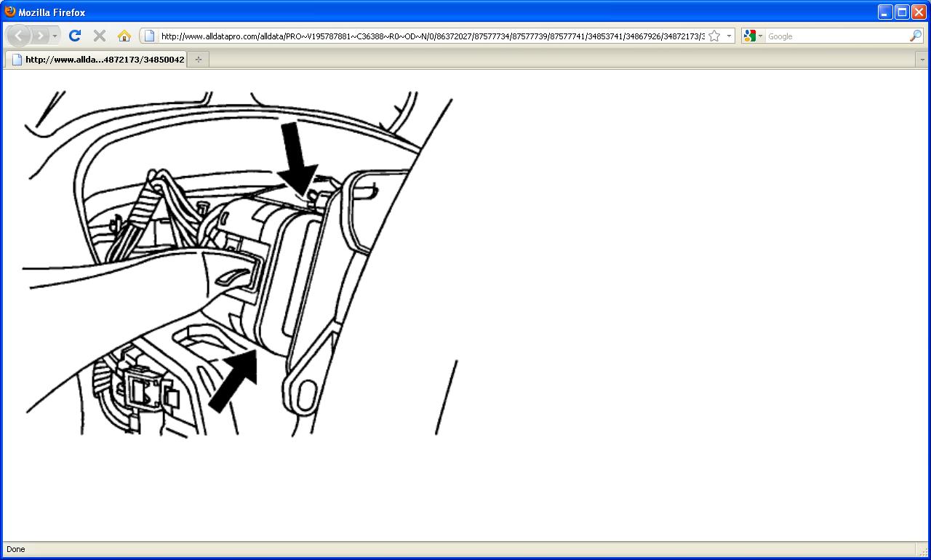
Task: Click into the Google search box
Action: tap(836, 36)
